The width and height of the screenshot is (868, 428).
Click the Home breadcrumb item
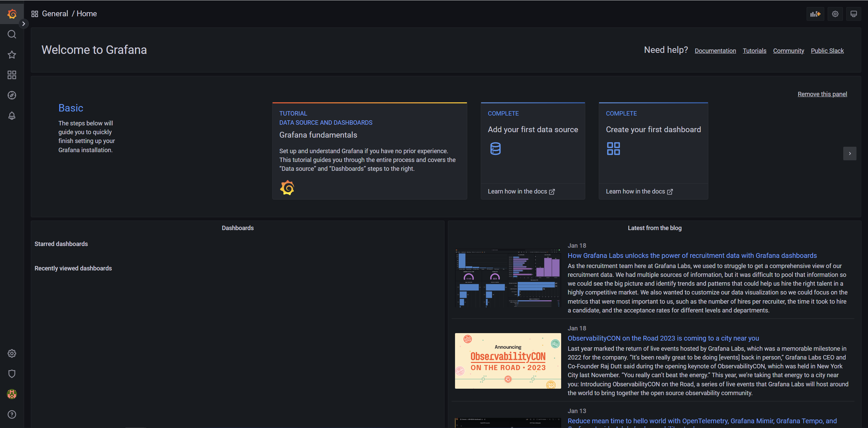tap(87, 14)
